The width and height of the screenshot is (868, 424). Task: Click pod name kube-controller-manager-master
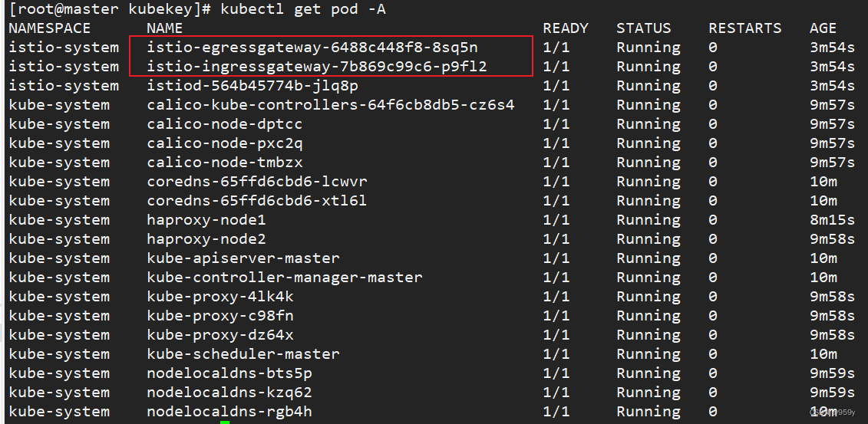[285, 277]
